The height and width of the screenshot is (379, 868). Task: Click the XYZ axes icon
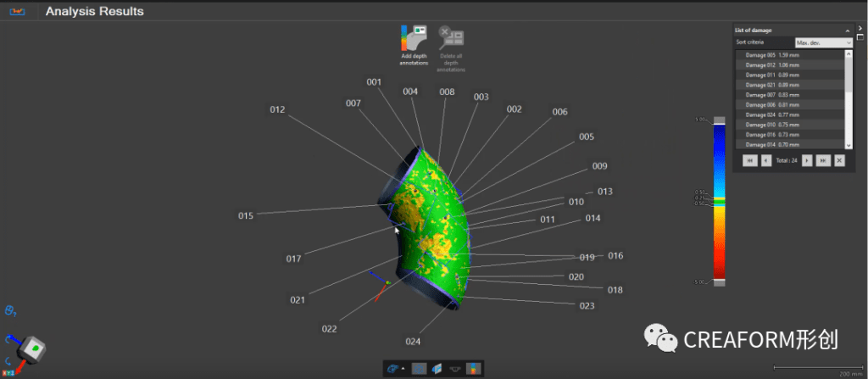[x=8, y=371]
